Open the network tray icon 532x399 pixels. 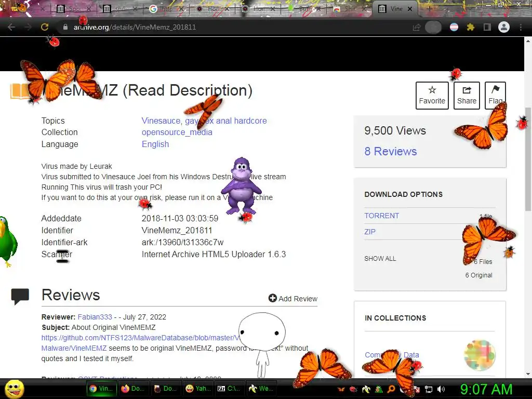429,389
